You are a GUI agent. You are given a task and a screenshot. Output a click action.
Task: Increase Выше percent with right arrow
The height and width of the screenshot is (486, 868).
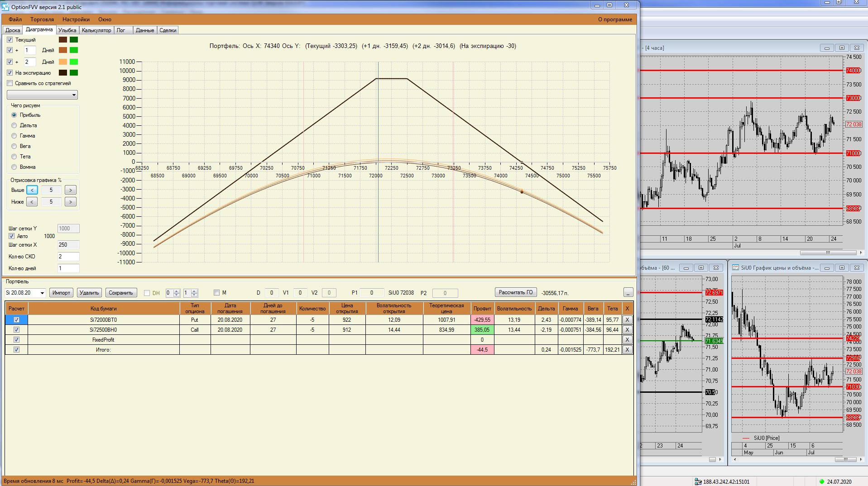(x=70, y=190)
